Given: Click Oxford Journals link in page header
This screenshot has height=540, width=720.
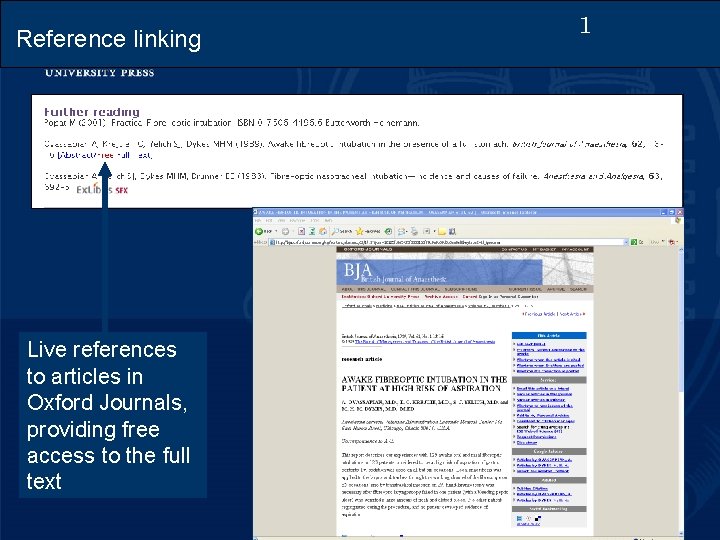Looking at the screenshot, I should coord(368,249).
